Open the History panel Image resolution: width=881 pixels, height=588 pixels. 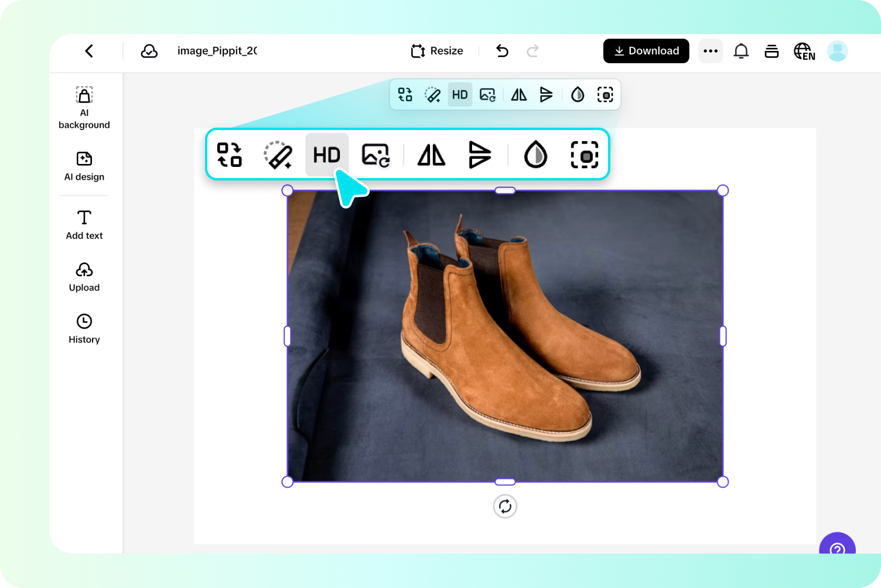pyautogui.click(x=84, y=329)
